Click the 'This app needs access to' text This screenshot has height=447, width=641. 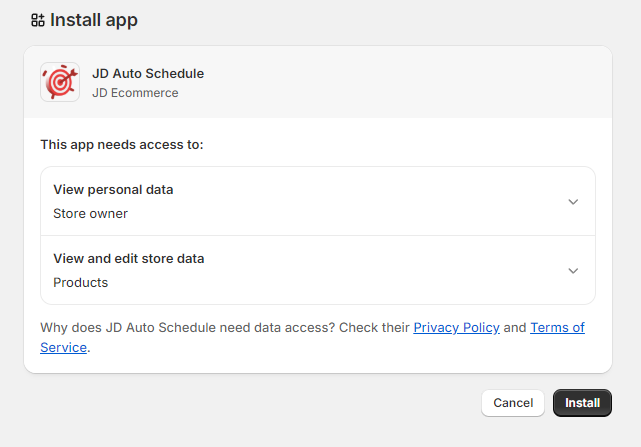pos(122,145)
